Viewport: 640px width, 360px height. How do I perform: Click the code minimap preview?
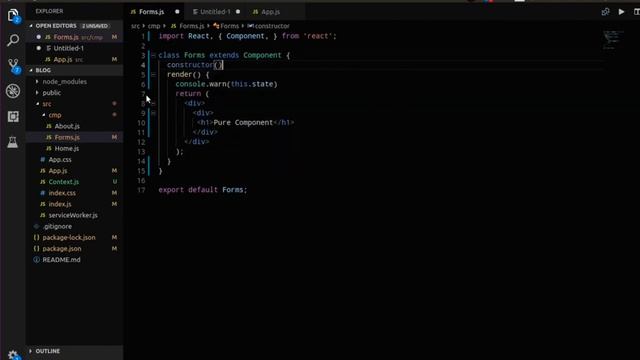click(x=613, y=40)
